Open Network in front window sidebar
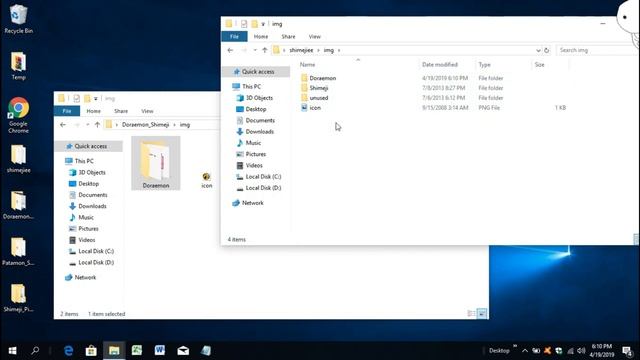Viewport: 640px width, 360px height. tap(252, 203)
